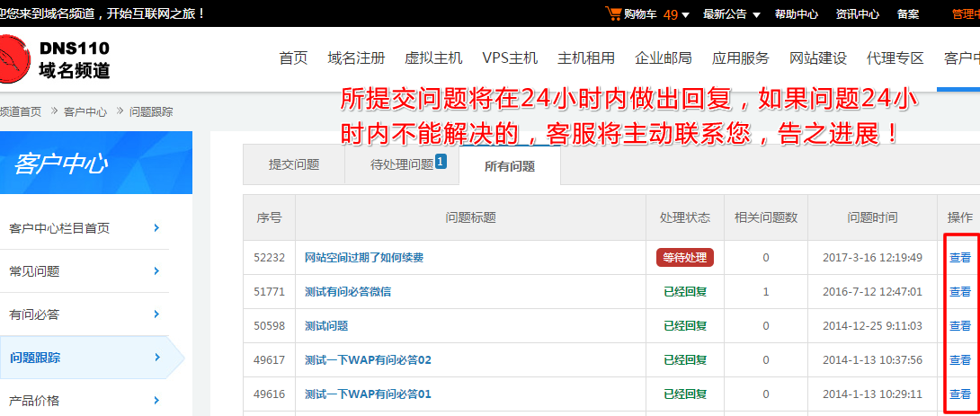Click the shopping cart icon

[614, 13]
